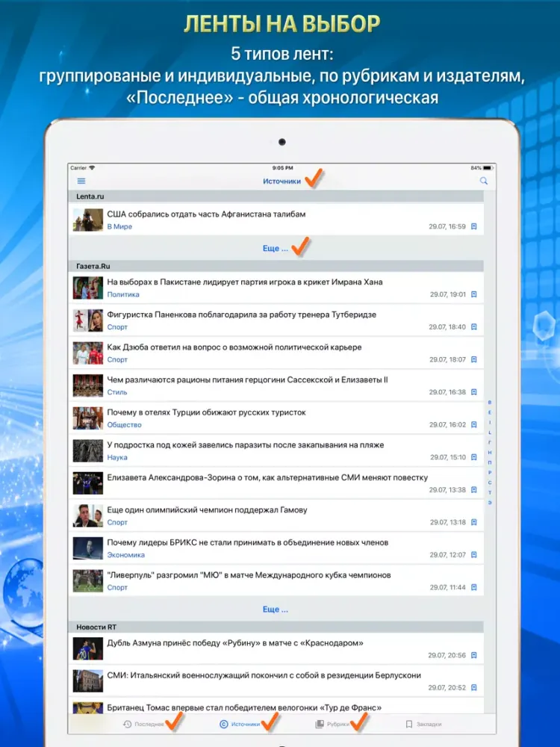The image size is (560, 747).
Task: Jump via the alphabetical index sidebar
Action: click(490, 452)
